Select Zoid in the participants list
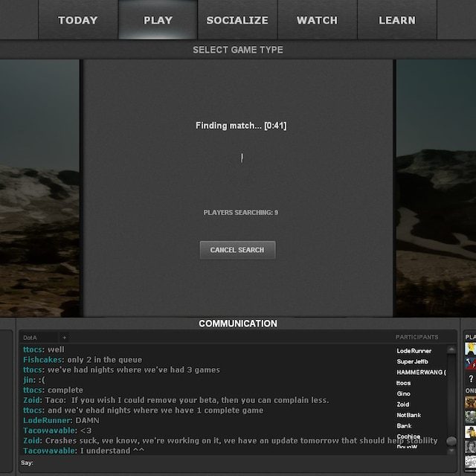 tap(403, 405)
